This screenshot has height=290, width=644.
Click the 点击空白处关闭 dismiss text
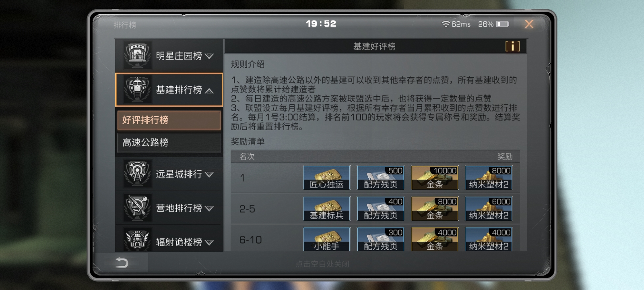(x=322, y=264)
